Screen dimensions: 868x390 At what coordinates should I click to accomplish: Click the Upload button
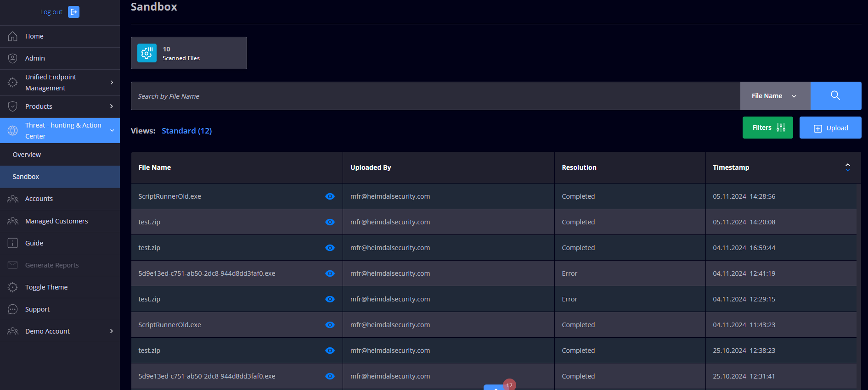830,128
